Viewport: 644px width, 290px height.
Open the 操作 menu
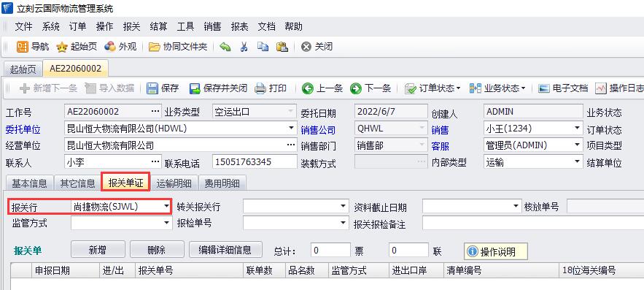click(x=104, y=27)
